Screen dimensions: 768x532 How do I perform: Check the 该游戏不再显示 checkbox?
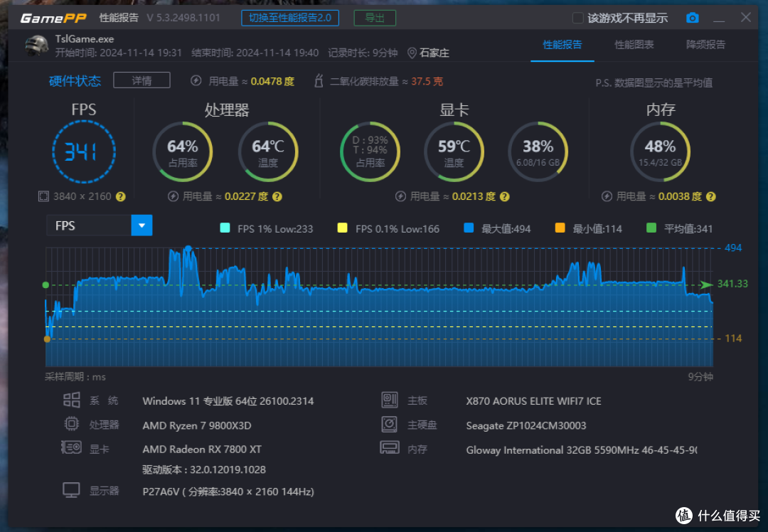578,18
